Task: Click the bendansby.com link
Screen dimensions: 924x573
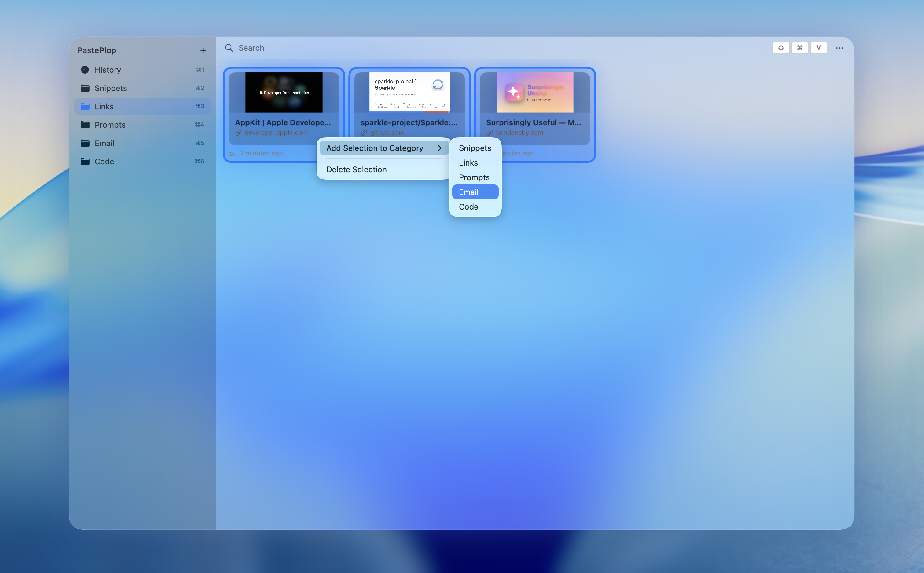Action: pos(519,133)
